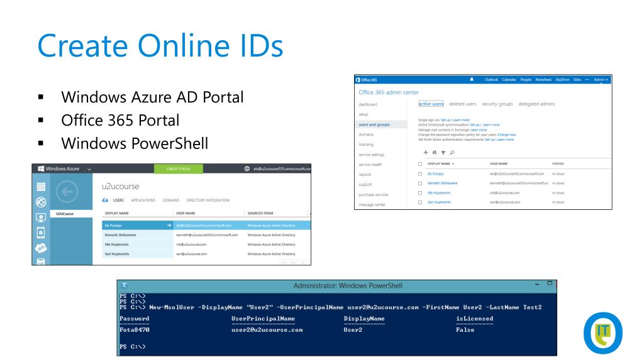The width and height of the screenshot is (644, 362).
Task: Click Set up link for Multi-factor authentication
Action: click(489, 140)
